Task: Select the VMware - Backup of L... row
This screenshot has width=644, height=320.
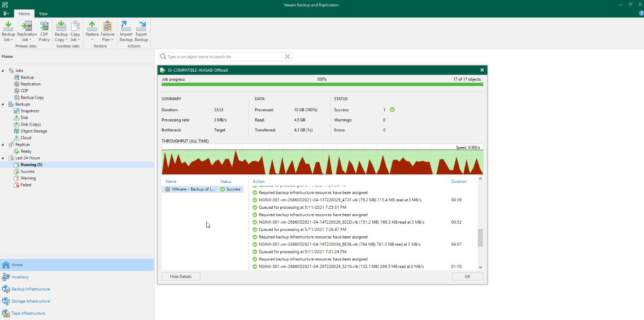Action: pyautogui.click(x=203, y=189)
